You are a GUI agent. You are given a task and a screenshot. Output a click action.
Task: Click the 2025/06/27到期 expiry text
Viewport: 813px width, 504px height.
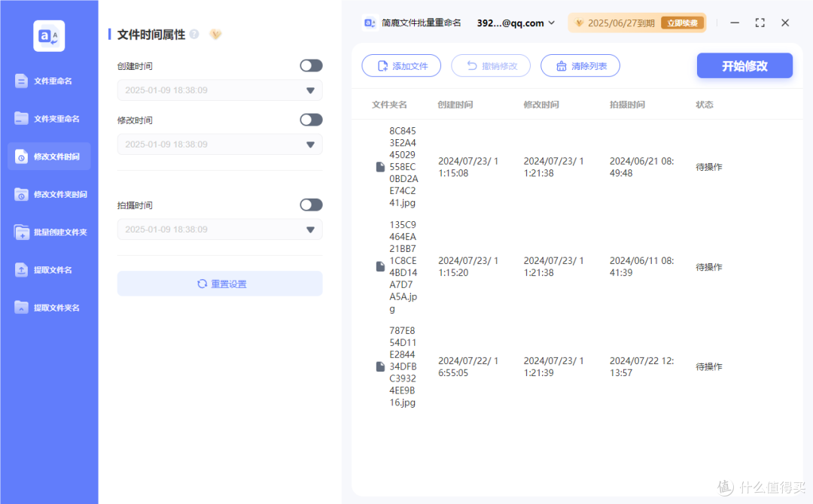pyautogui.click(x=621, y=23)
